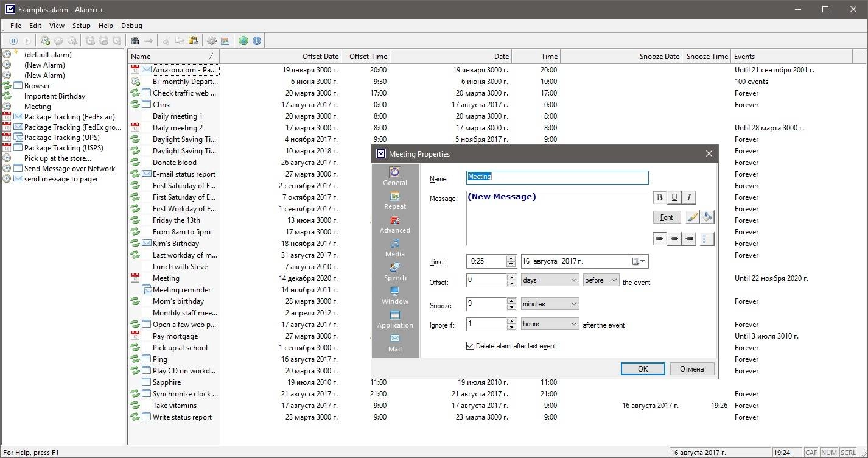Screen dimensions: 868x458
Task: Click the Time field spinner arrows
Action: [x=511, y=261]
